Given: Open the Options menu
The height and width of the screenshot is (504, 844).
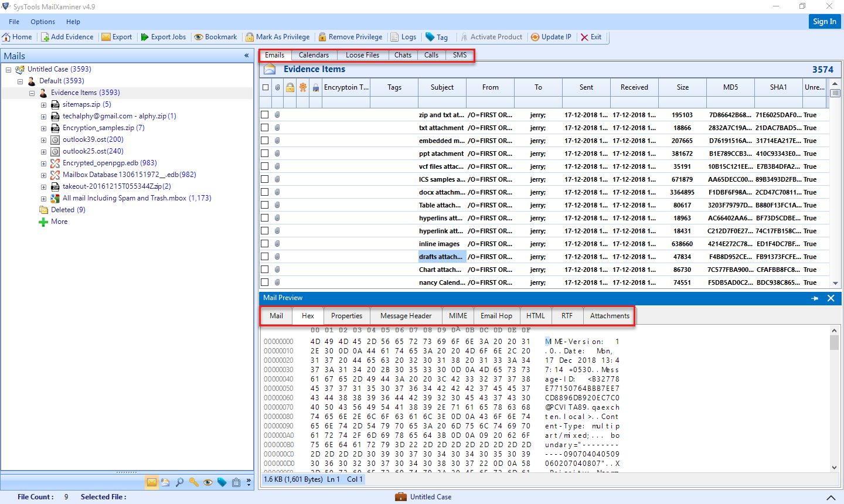Looking at the screenshot, I should pyautogui.click(x=42, y=22).
